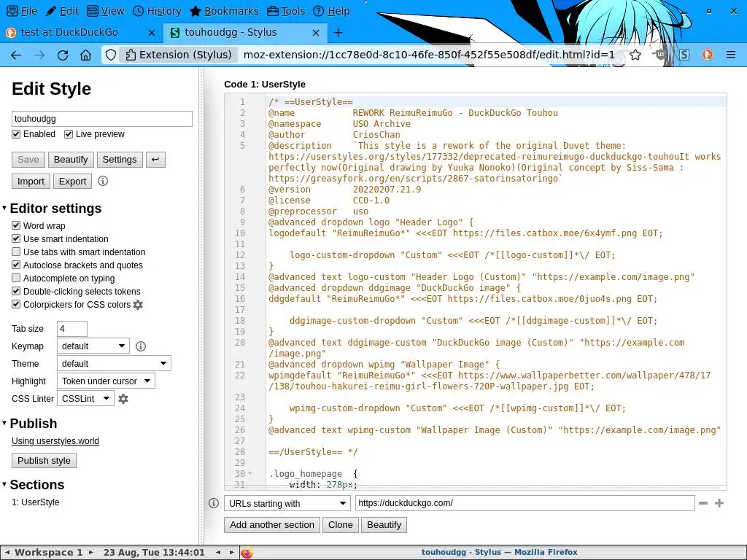Open the Bookmarks menu
The width and height of the screenshot is (747, 560).
click(224, 11)
